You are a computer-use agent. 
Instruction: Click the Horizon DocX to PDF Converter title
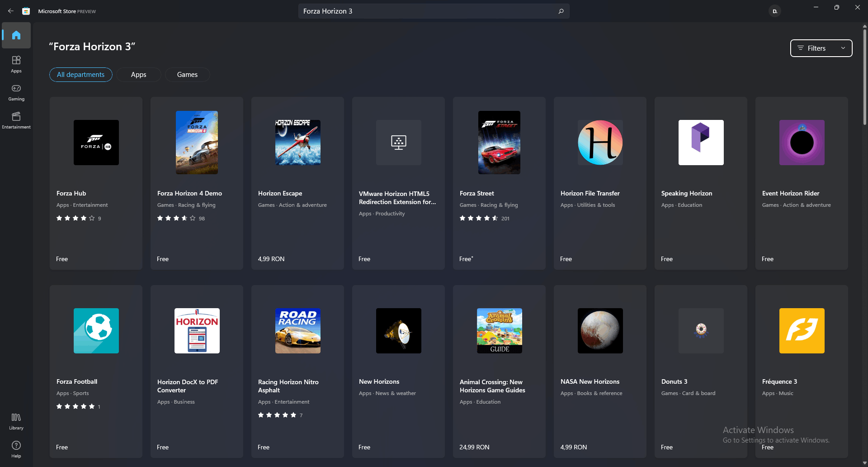(x=188, y=386)
